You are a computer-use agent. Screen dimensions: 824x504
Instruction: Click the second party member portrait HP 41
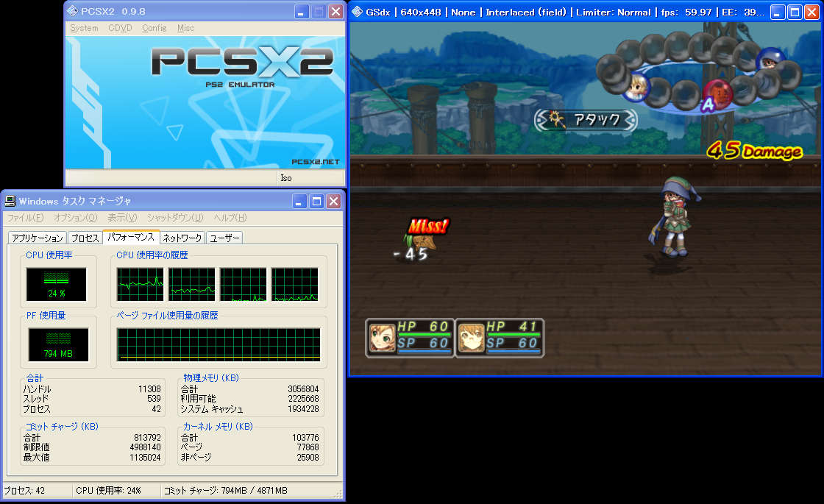(x=472, y=338)
